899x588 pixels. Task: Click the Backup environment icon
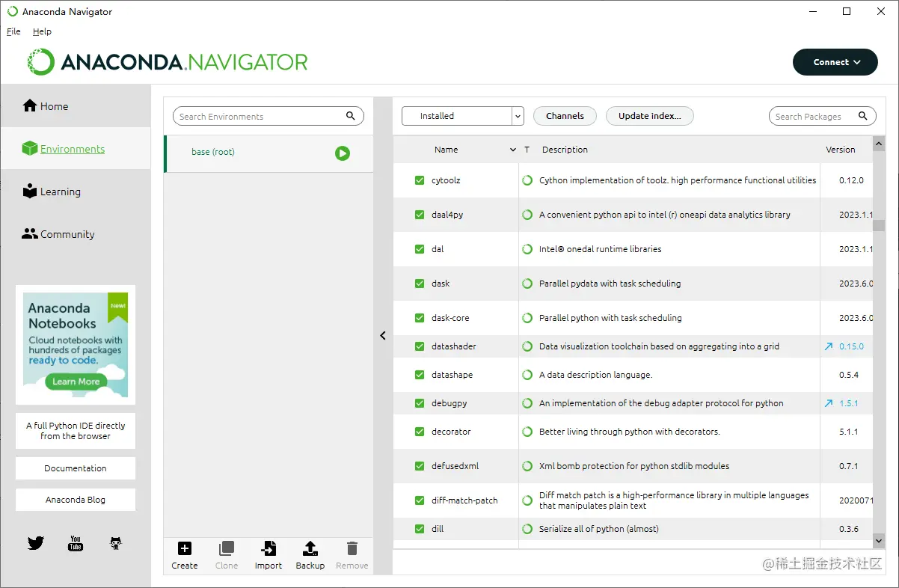[310, 548]
